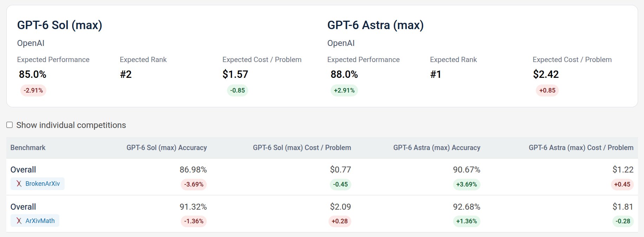644x237 pixels.
Task: Click the Overall label in BrokenArXiv row
Action: [23, 170]
